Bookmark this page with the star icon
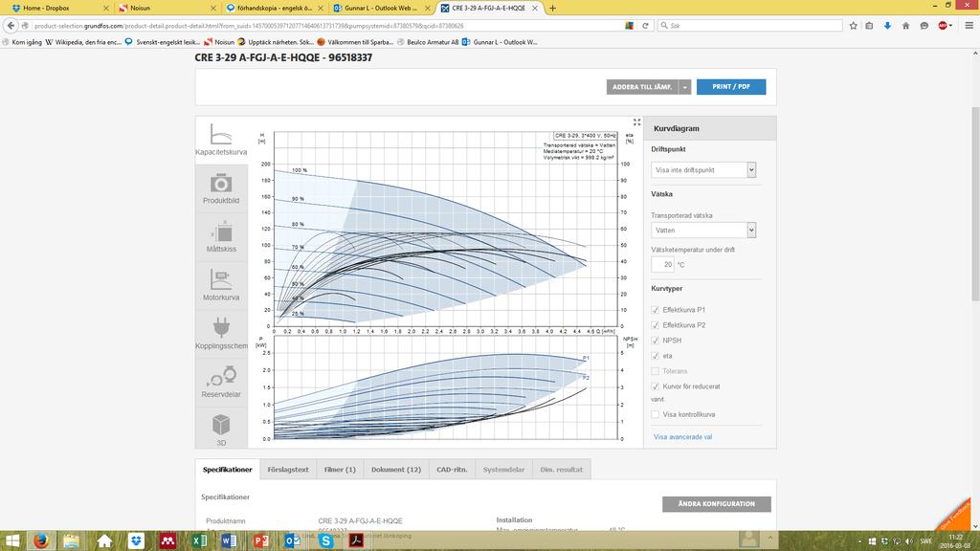980x551 pixels. (x=853, y=26)
